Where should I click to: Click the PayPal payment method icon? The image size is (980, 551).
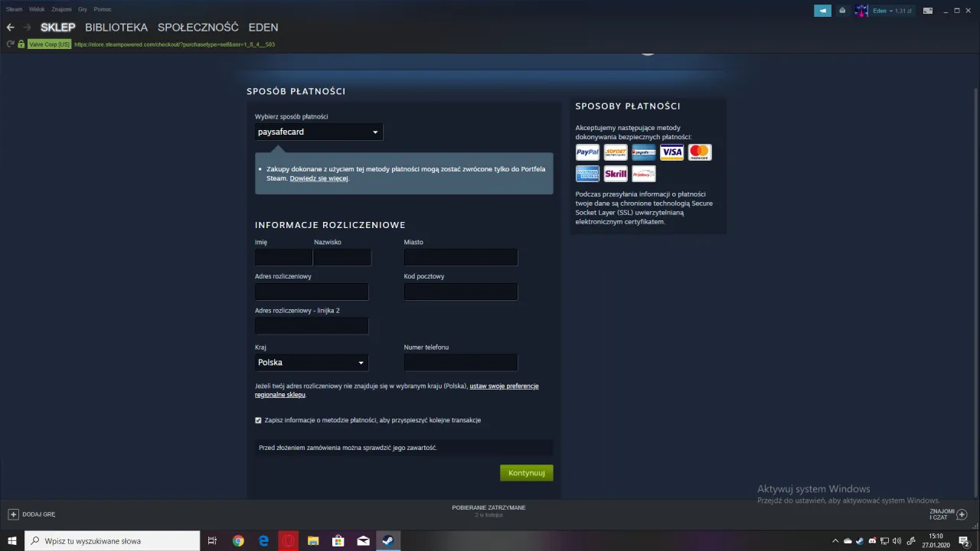pyautogui.click(x=587, y=152)
